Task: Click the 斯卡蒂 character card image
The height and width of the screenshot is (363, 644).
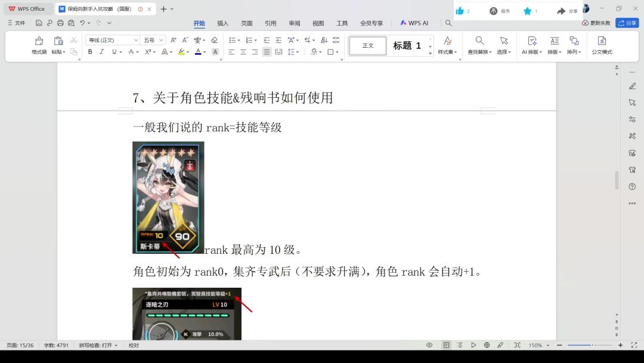Action: (x=168, y=198)
